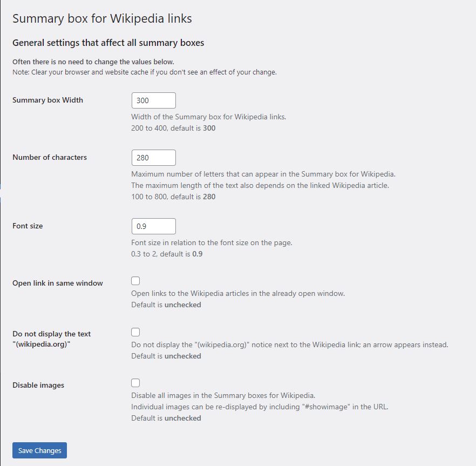Click the "Summary box Width" label

click(x=47, y=100)
